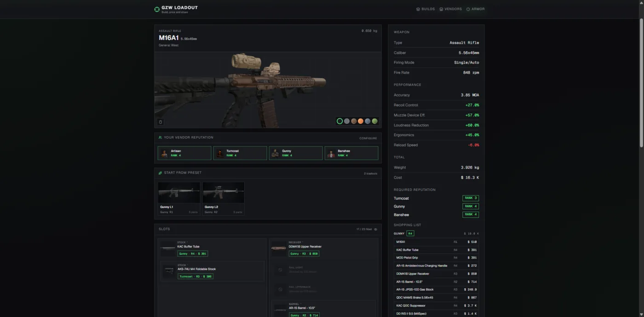Screen dimensions: 644x317
Task: Click the GZW Loadout crosshair logo
Action: (x=157, y=9)
